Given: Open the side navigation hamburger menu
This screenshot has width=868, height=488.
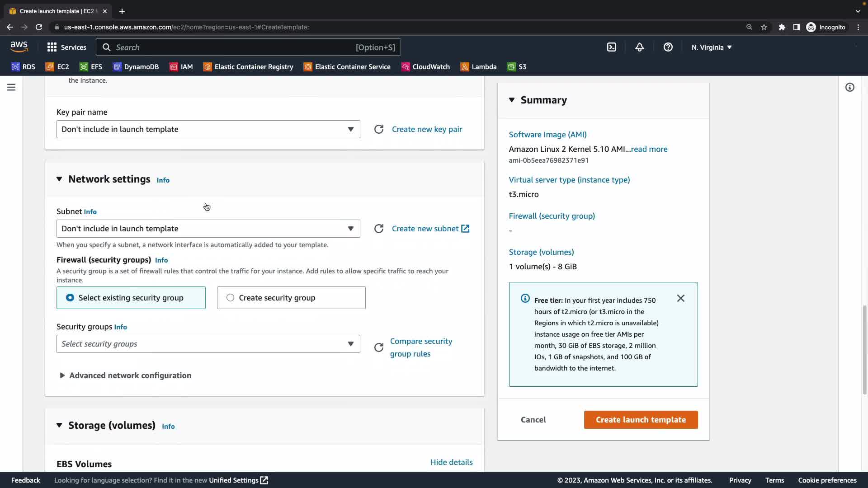Looking at the screenshot, I should pos(11,87).
